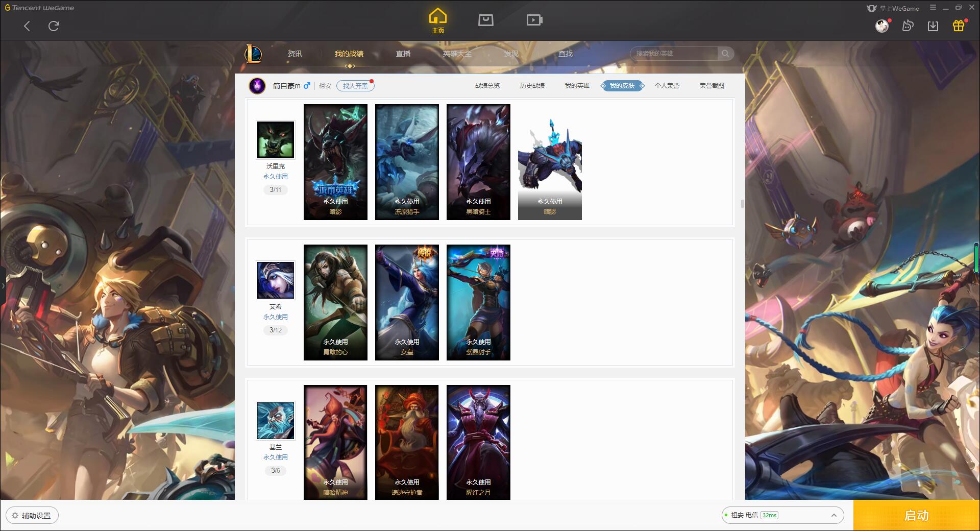The height and width of the screenshot is (531, 980).
Task: Click 艾希 champion portrait
Action: point(276,280)
